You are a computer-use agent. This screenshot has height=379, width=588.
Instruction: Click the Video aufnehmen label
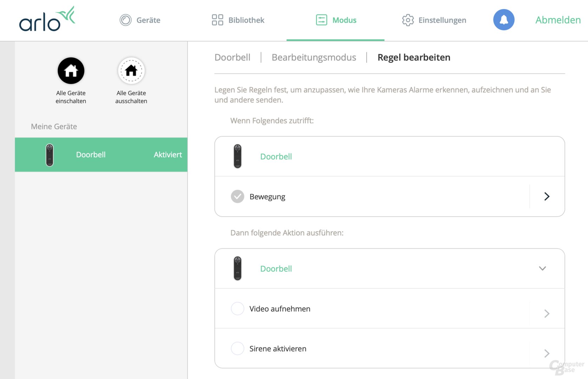coord(280,309)
